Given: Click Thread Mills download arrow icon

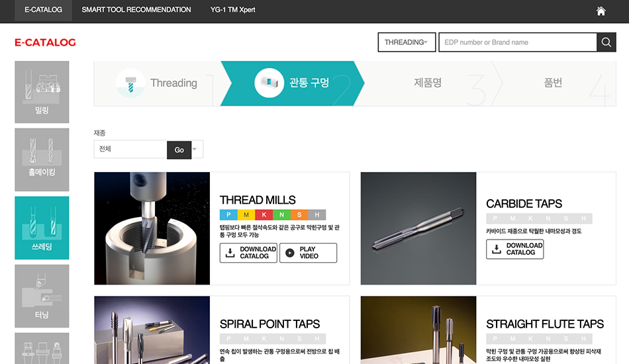Looking at the screenshot, I should pos(230,253).
